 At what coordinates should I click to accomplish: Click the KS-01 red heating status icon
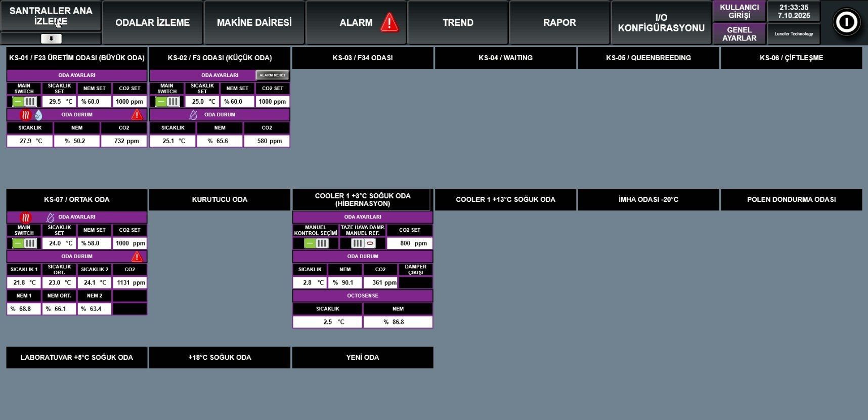(x=26, y=115)
